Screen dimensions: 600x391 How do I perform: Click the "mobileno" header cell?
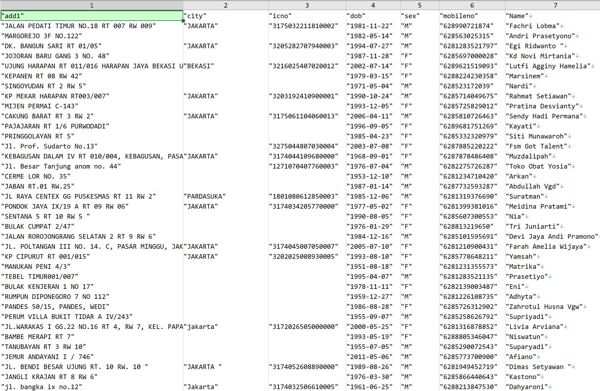tap(472, 16)
